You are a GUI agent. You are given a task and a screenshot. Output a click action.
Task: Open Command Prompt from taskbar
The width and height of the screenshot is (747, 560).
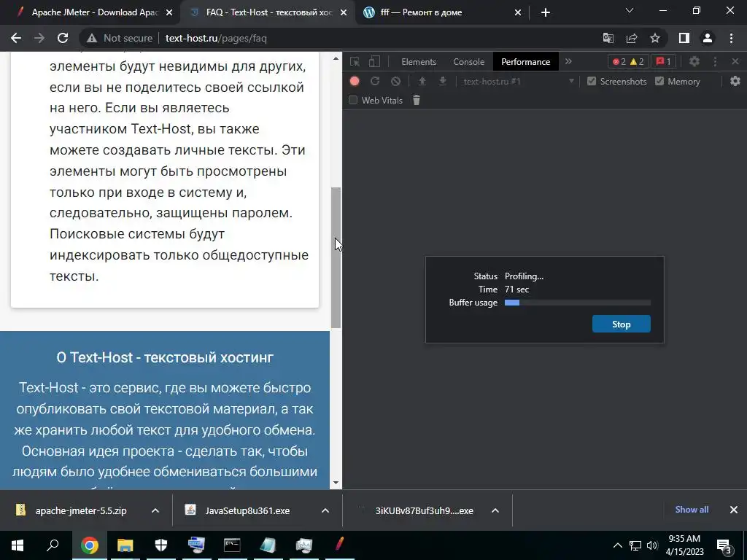[232, 545]
